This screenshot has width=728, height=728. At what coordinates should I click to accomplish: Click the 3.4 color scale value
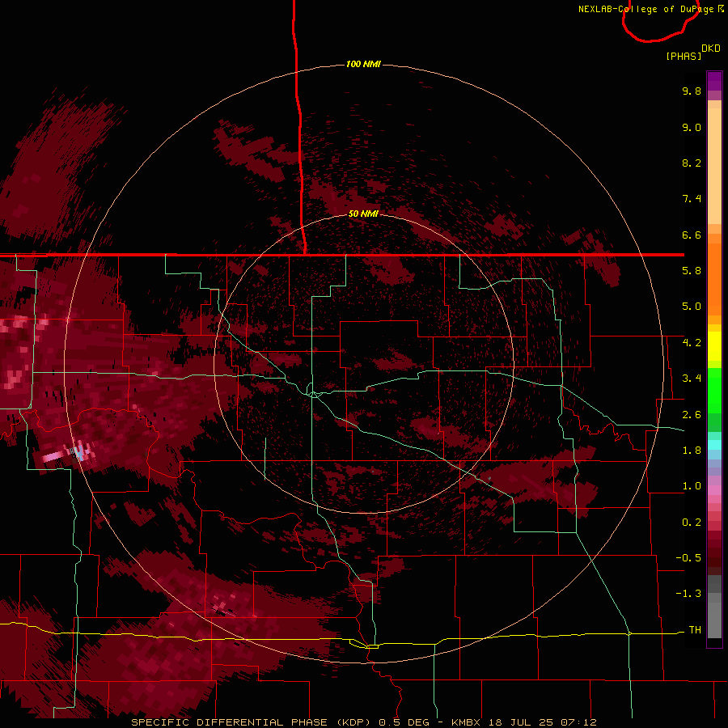point(692,379)
